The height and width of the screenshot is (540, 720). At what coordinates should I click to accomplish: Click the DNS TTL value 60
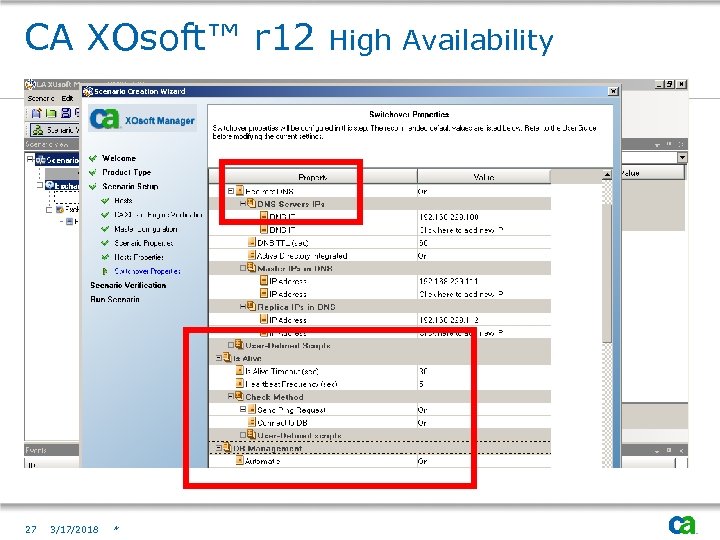tap(423, 242)
